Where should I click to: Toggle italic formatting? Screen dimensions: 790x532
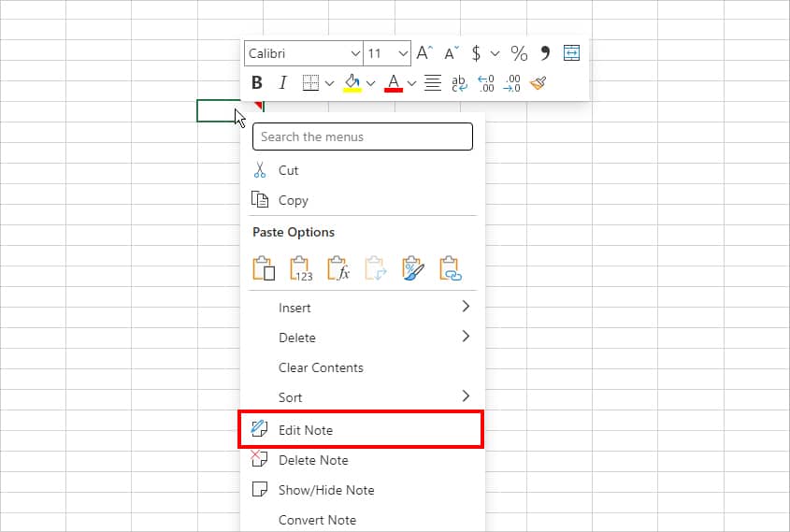tap(283, 82)
